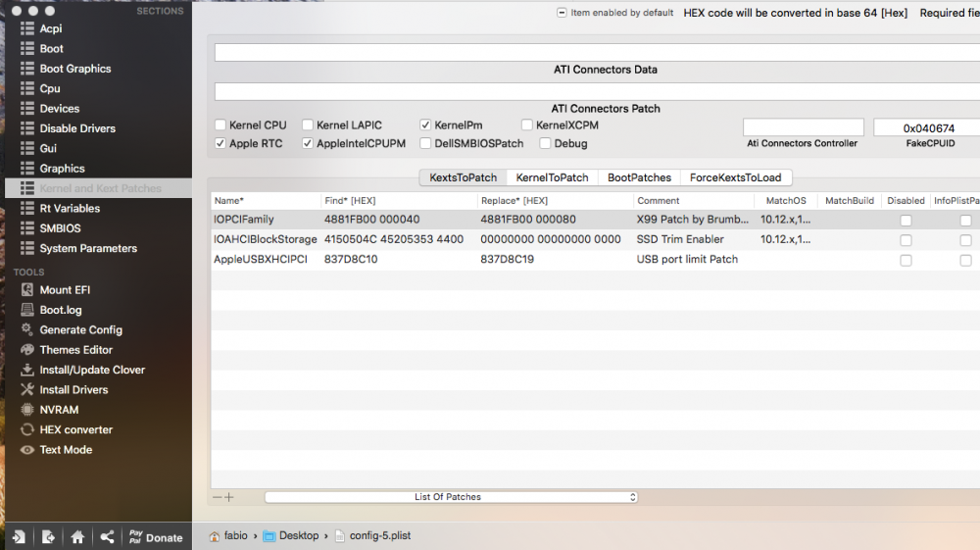Image resolution: width=980 pixels, height=550 pixels.
Task: Select the IOPCIFamily patch row
Action: point(595,220)
